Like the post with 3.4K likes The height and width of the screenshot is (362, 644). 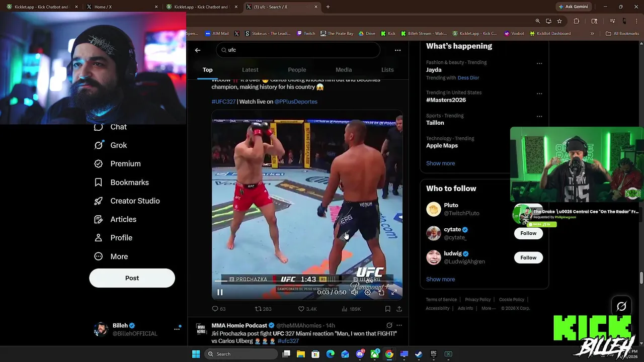[x=307, y=309]
